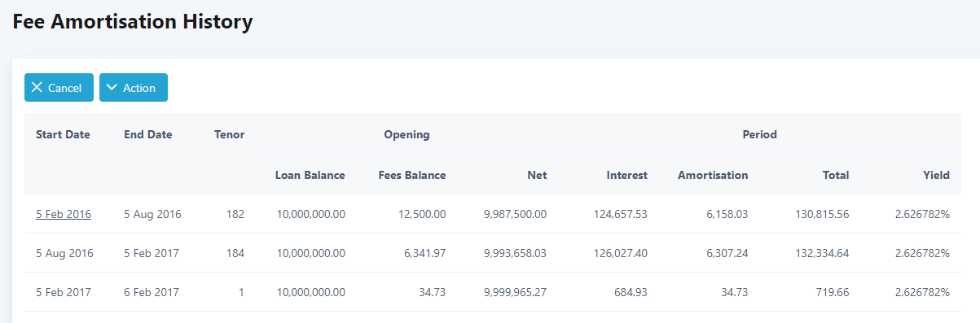Image resolution: width=980 pixels, height=323 pixels.
Task: Click the 684.93 interest value
Action: click(x=631, y=292)
